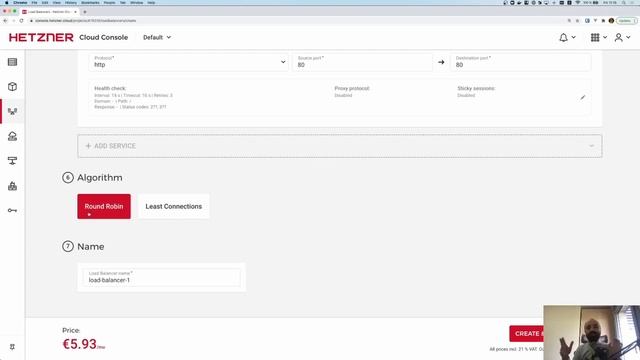Viewport: 640px width, 360px height.
Task: Open the Firewalls sidebar icon
Action: point(12,186)
